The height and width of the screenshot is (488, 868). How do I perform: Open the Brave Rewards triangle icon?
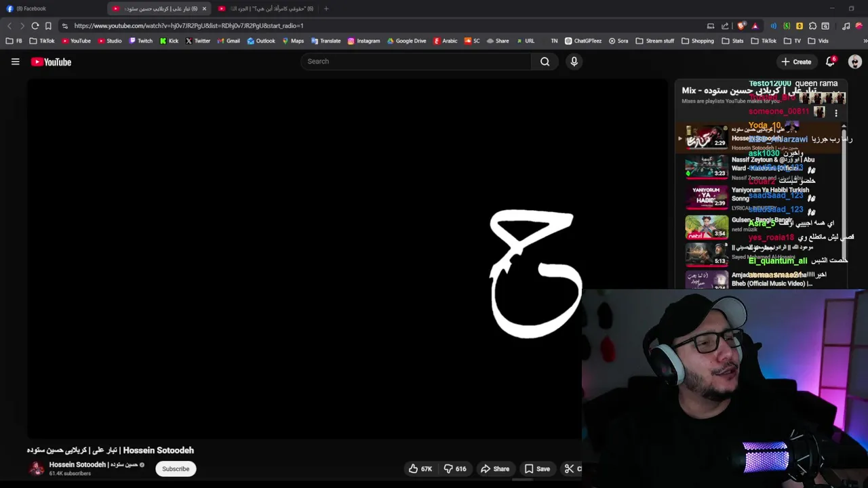(755, 26)
